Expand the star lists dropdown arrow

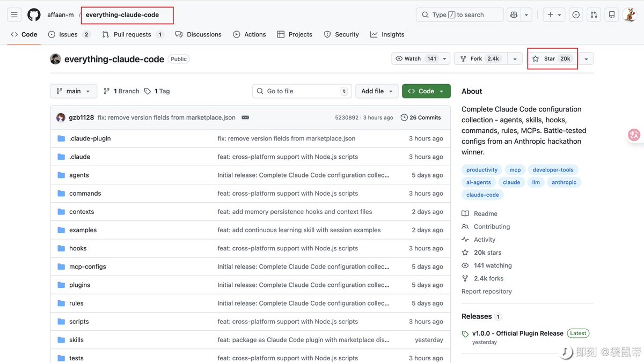pyautogui.click(x=586, y=59)
